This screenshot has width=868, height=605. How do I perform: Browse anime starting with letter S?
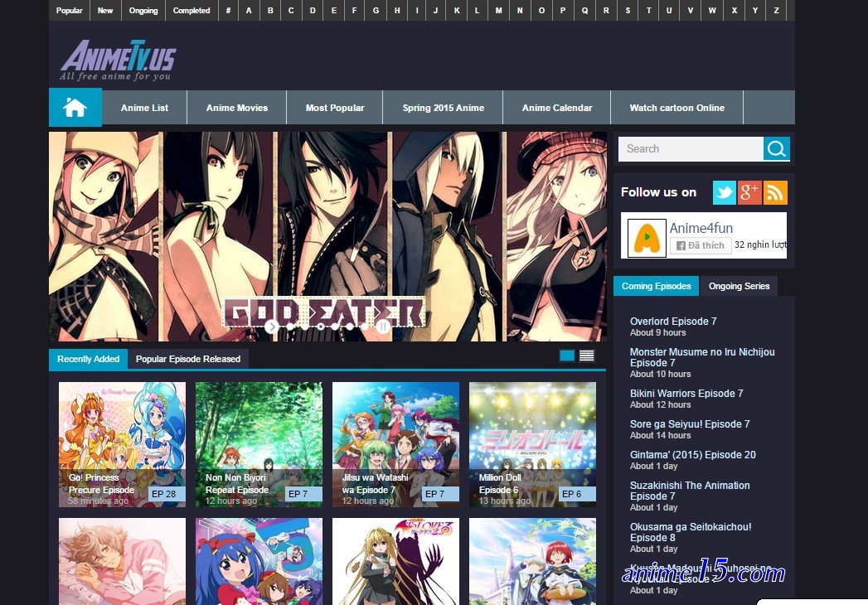628,11
